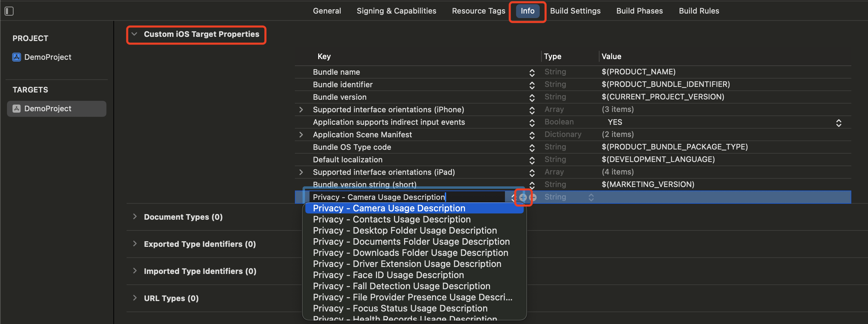The width and height of the screenshot is (868, 324).
Task: Expand the Application Scene Manifest row
Action: (x=301, y=135)
